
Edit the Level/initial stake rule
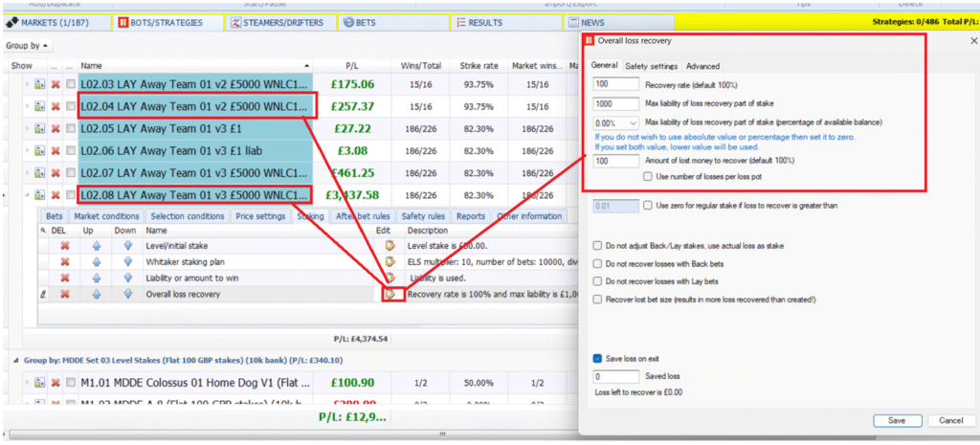(391, 246)
